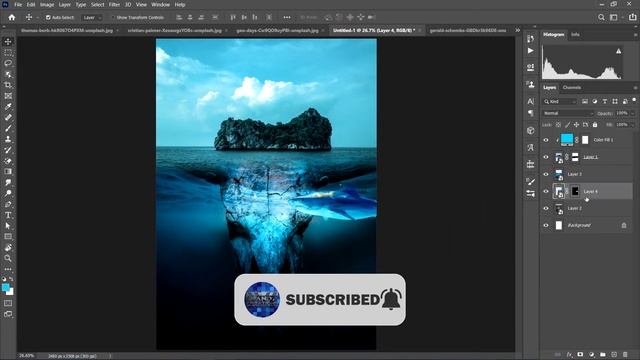Image resolution: width=640 pixels, height=360 pixels.
Task: Select the Zoom tool
Action: (8, 258)
